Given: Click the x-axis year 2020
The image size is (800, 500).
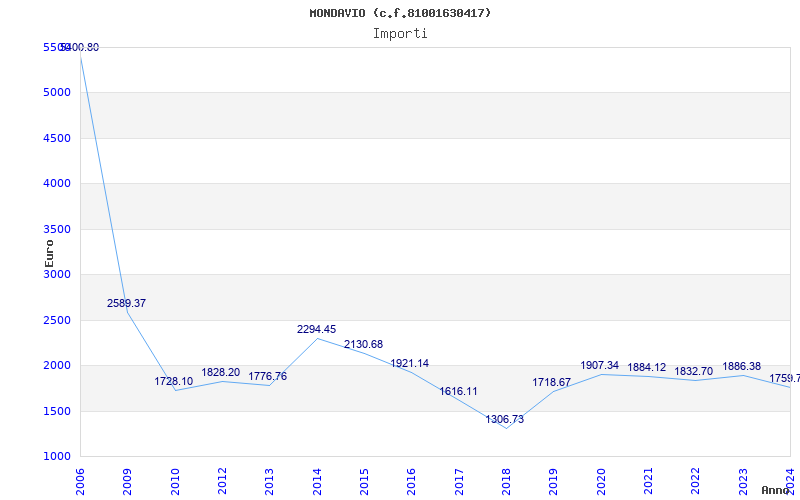Looking at the screenshot, I should 601,482.
